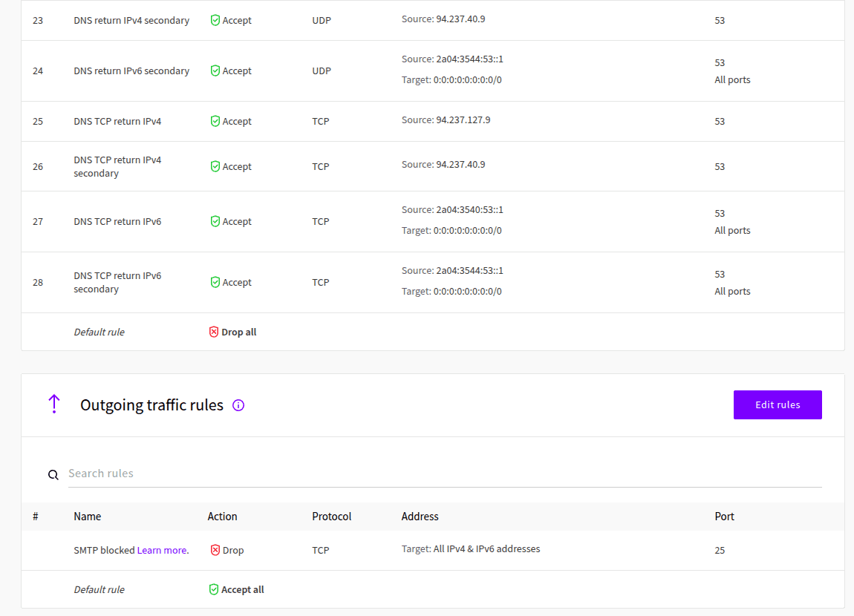Click the Outgoing traffic rules heading

click(x=152, y=405)
